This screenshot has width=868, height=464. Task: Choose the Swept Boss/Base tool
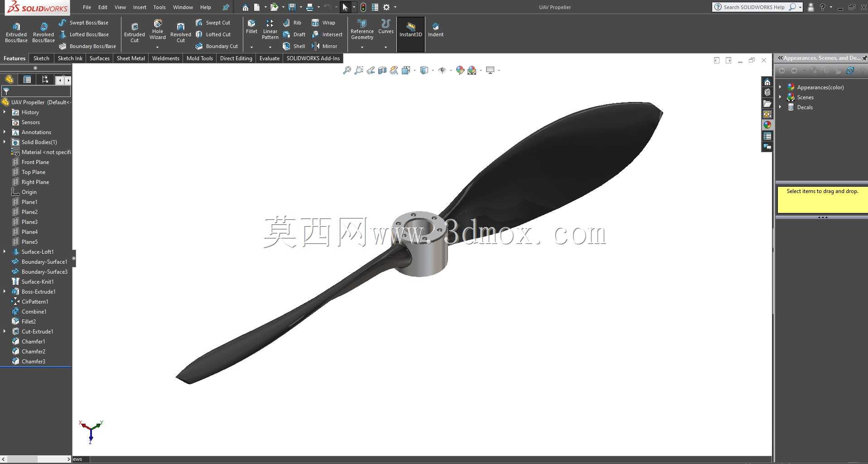click(x=84, y=23)
